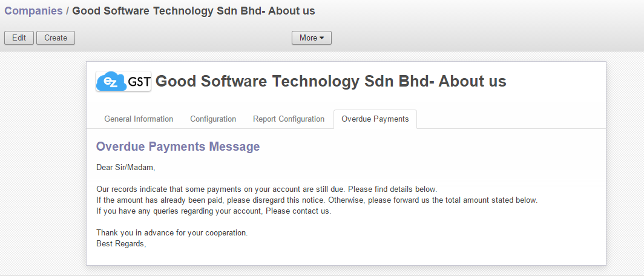The height and width of the screenshot is (276, 644).
Task: Click the GST text in the company logo
Action: (139, 82)
